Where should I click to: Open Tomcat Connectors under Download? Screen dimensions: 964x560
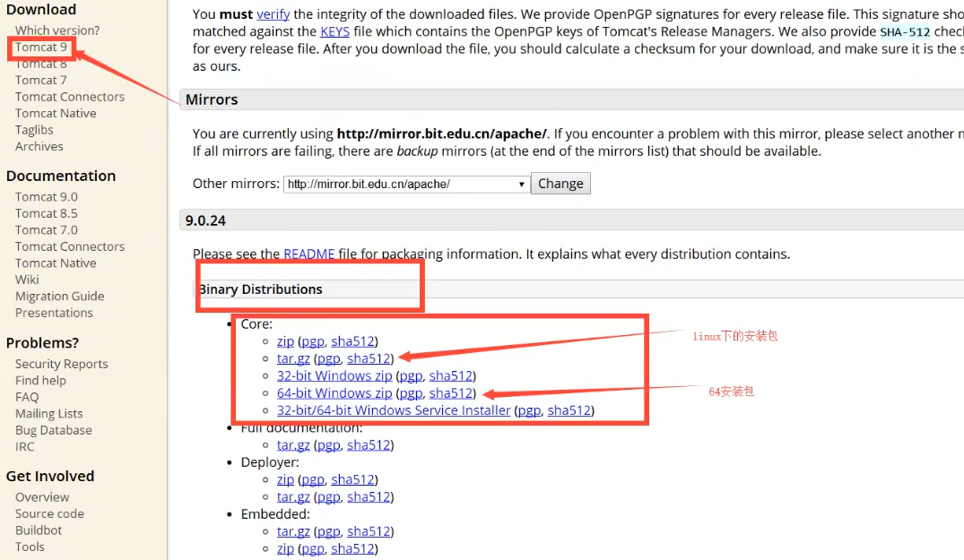click(69, 97)
